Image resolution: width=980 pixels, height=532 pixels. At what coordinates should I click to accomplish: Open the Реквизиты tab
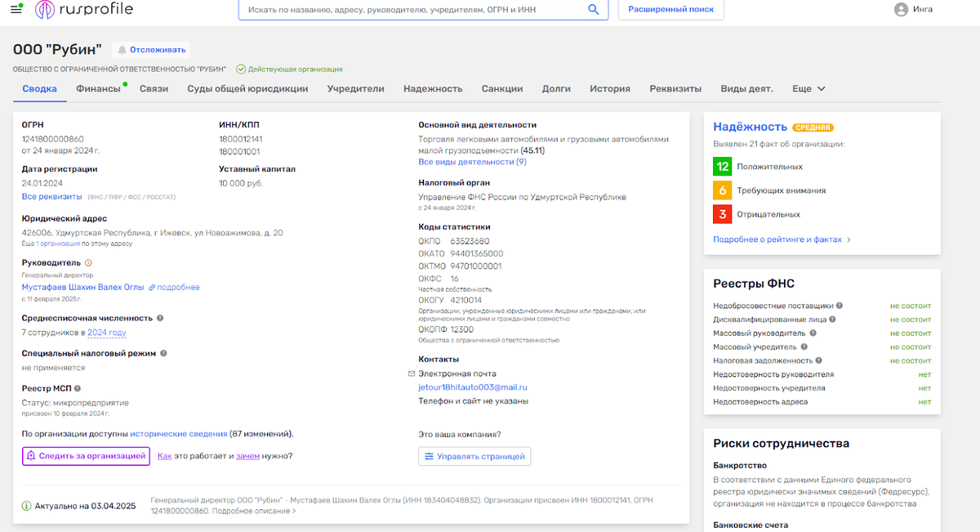675,88
